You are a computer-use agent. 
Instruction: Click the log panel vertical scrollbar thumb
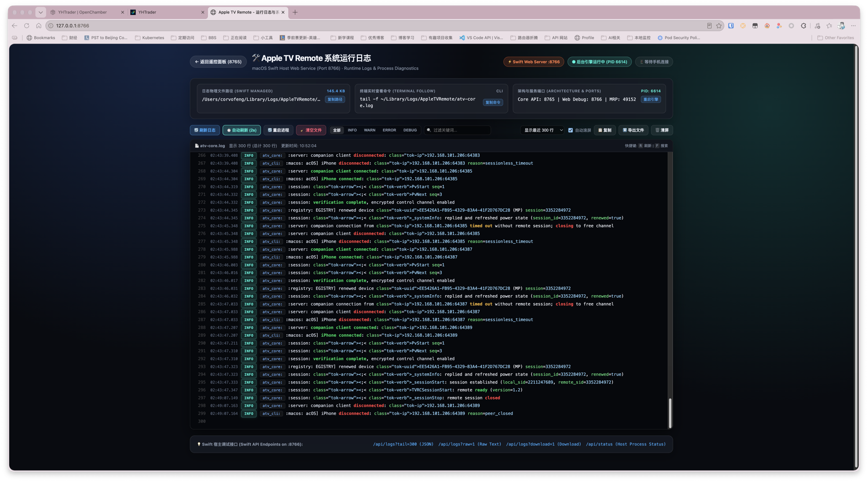point(670,413)
